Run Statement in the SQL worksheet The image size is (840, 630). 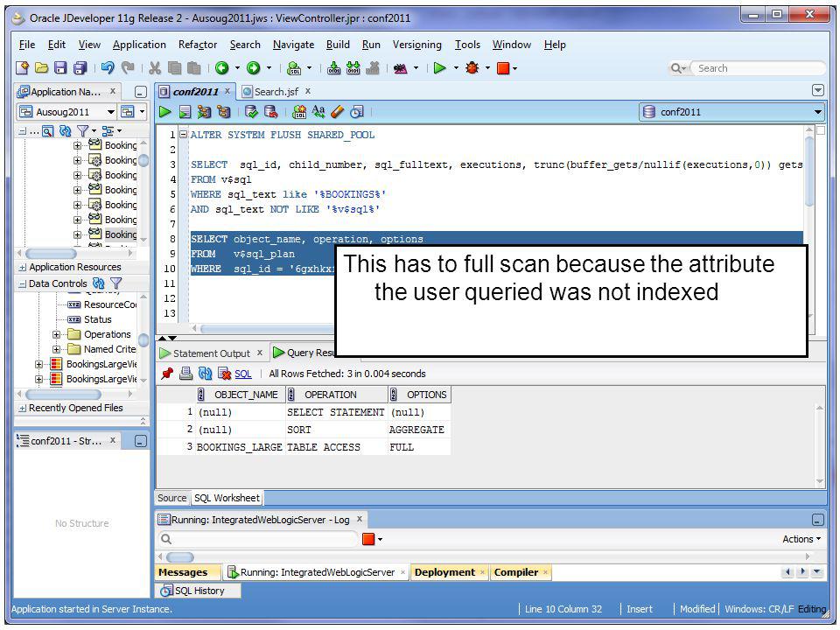[x=165, y=111]
